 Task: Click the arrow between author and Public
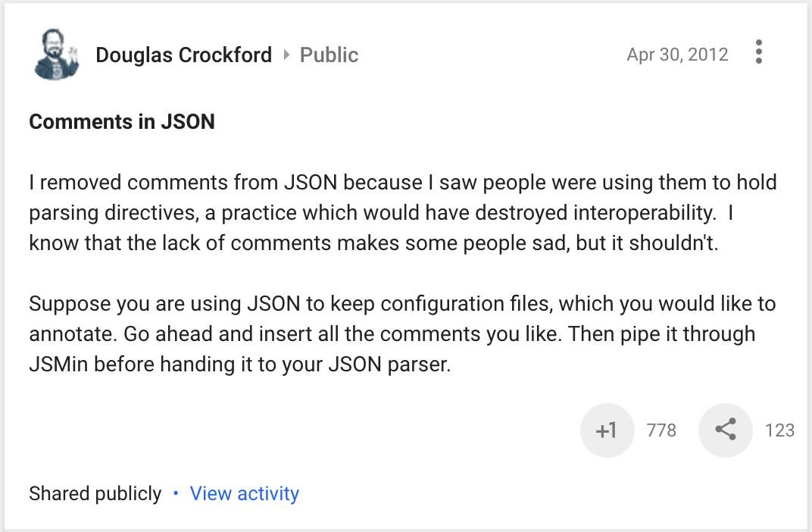[286, 55]
